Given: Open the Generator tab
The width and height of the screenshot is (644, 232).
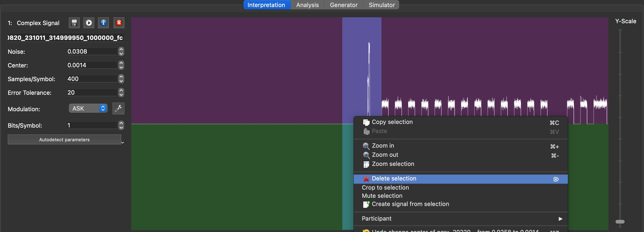Looking at the screenshot, I should (x=343, y=5).
